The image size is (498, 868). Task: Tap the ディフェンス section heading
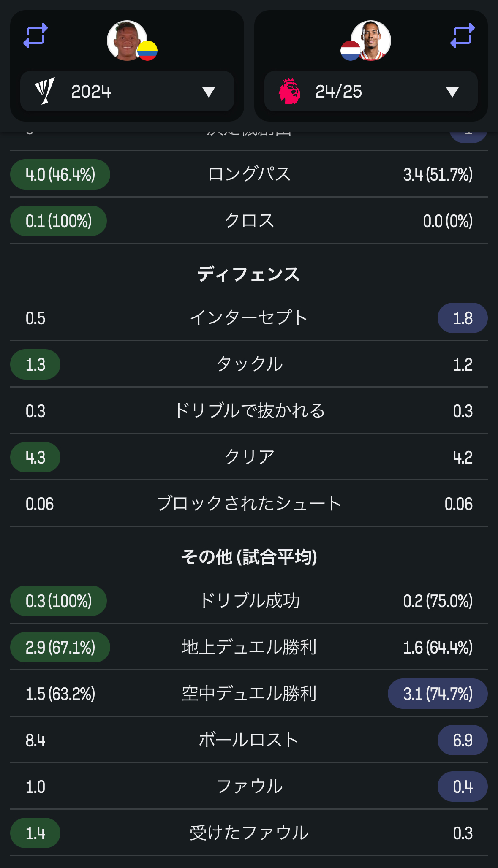pyautogui.click(x=249, y=274)
